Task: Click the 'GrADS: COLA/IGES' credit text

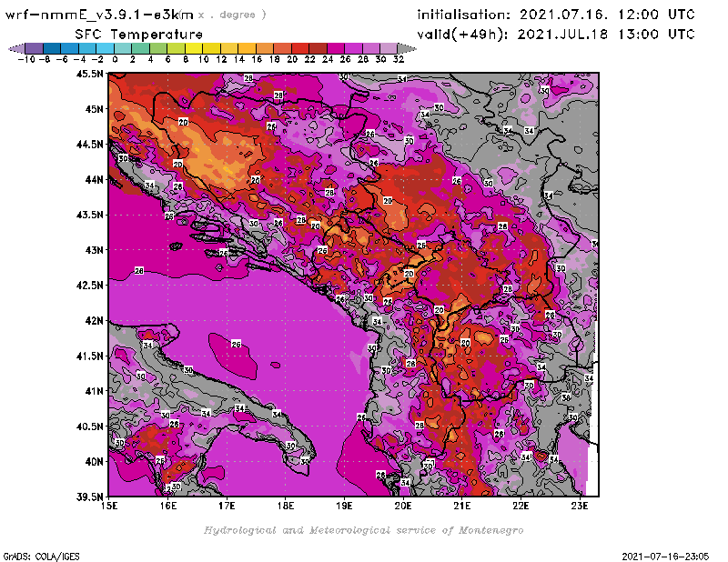Action: point(41,557)
